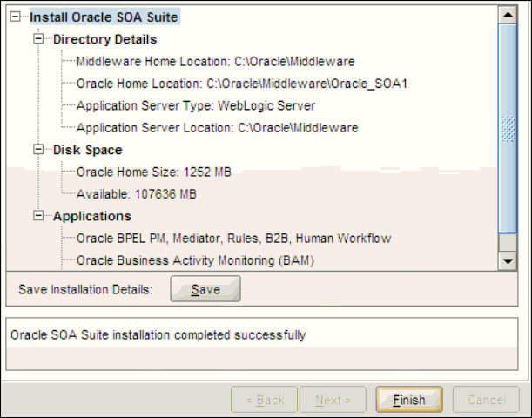Click the scrollbar down arrow
The width and height of the screenshot is (532, 418).
(508, 260)
